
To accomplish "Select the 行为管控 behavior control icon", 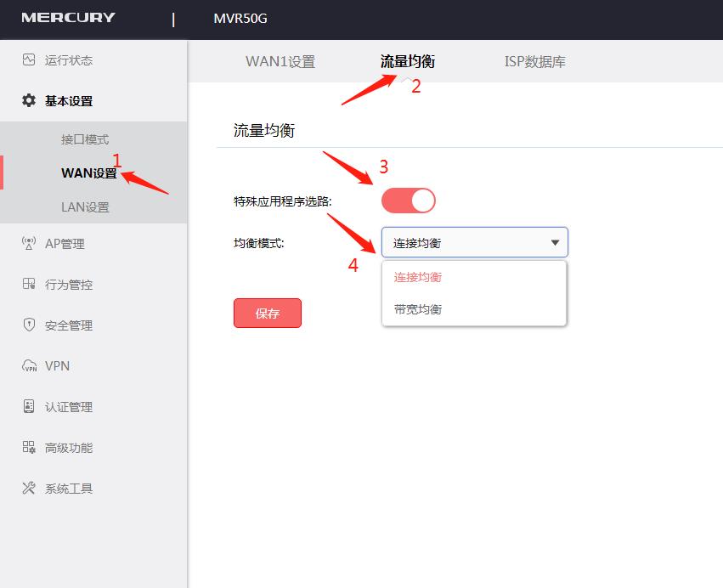I will 29,284.
